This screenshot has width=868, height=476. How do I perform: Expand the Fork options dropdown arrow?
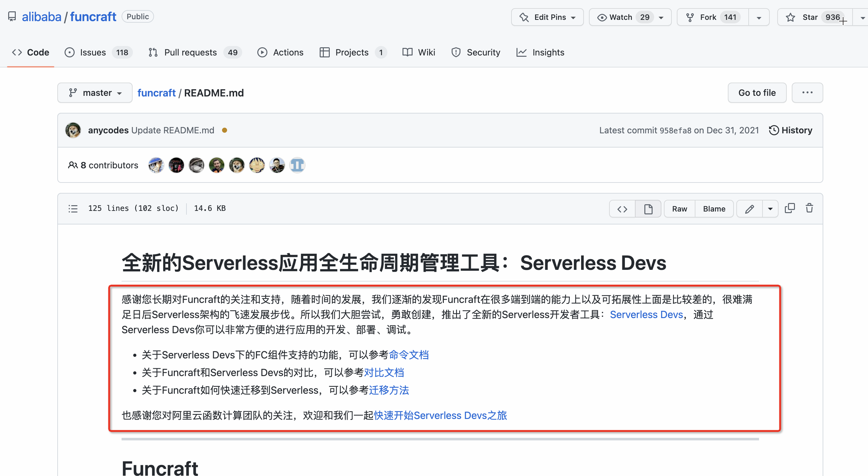tap(759, 17)
